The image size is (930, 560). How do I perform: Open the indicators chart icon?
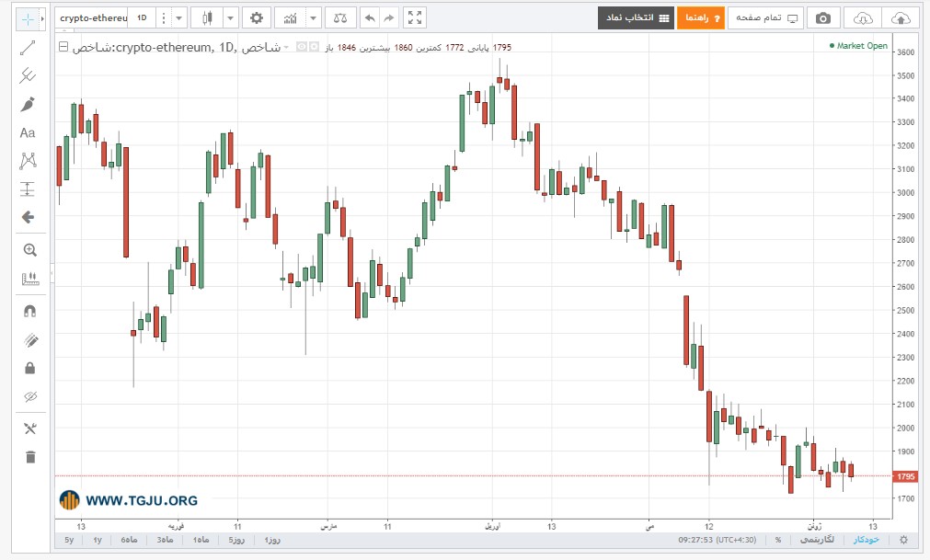[x=290, y=17]
